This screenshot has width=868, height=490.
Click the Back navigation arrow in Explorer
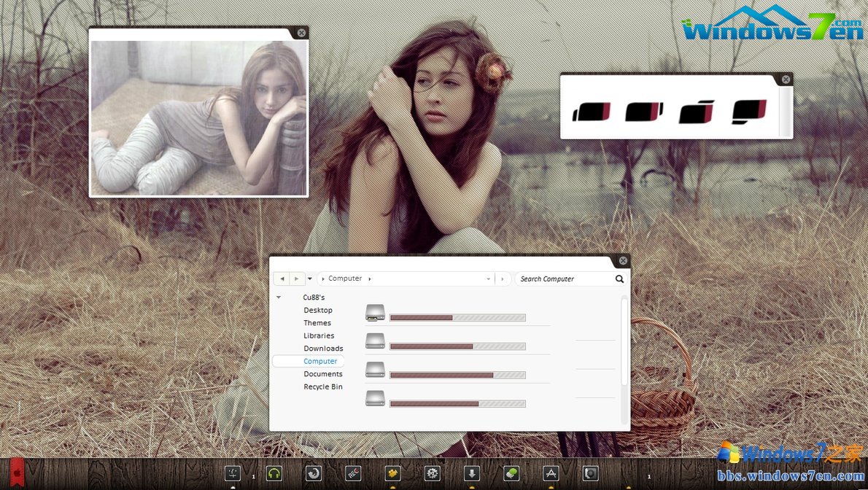tap(282, 279)
